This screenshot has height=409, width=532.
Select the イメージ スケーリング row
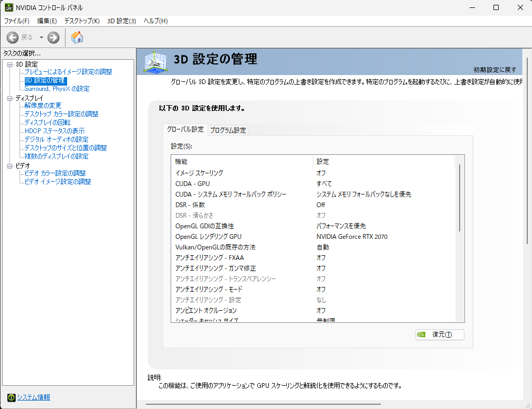(312, 173)
